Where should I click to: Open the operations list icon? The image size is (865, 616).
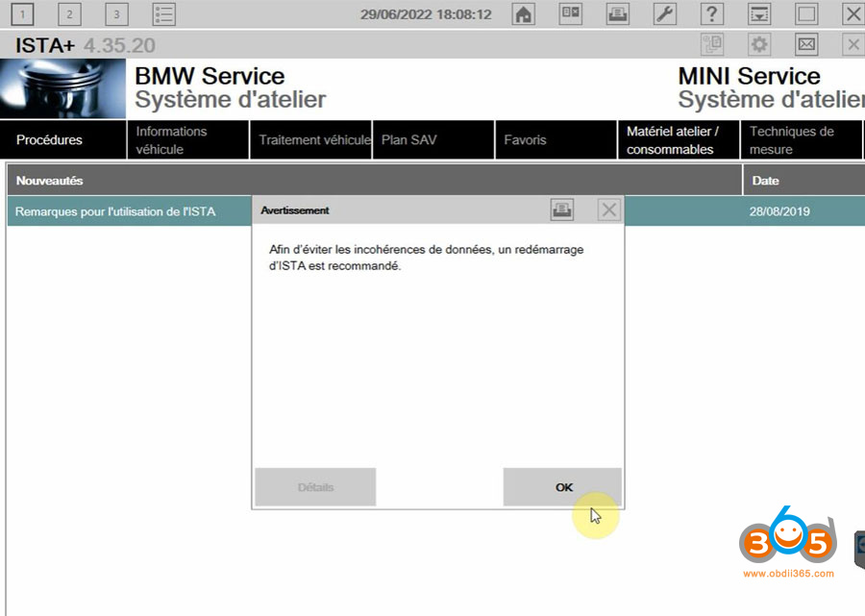[163, 14]
